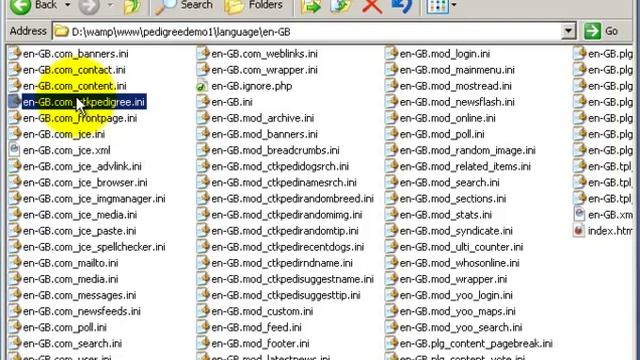Toggle the Folders pane
The width and height of the screenshot is (640, 360).
pos(253,6)
